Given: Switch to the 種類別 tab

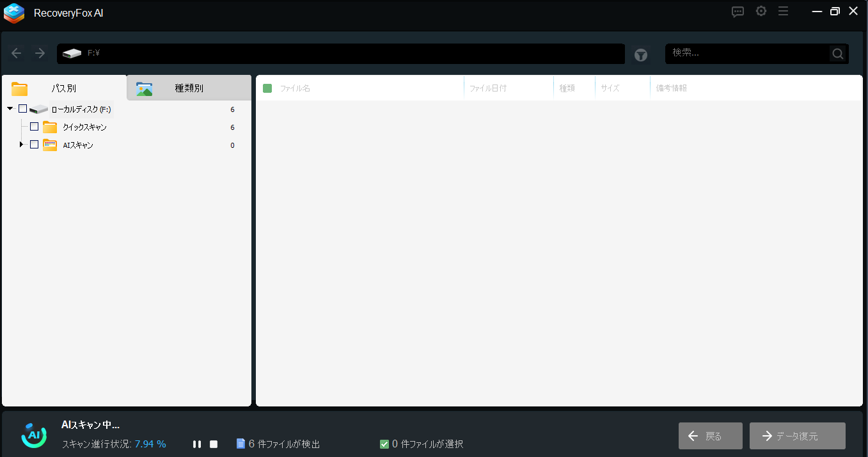Looking at the screenshot, I should pos(189,88).
